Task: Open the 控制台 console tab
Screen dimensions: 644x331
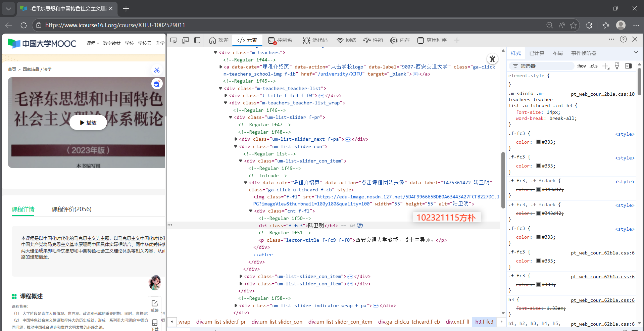Action: (x=280, y=40)
